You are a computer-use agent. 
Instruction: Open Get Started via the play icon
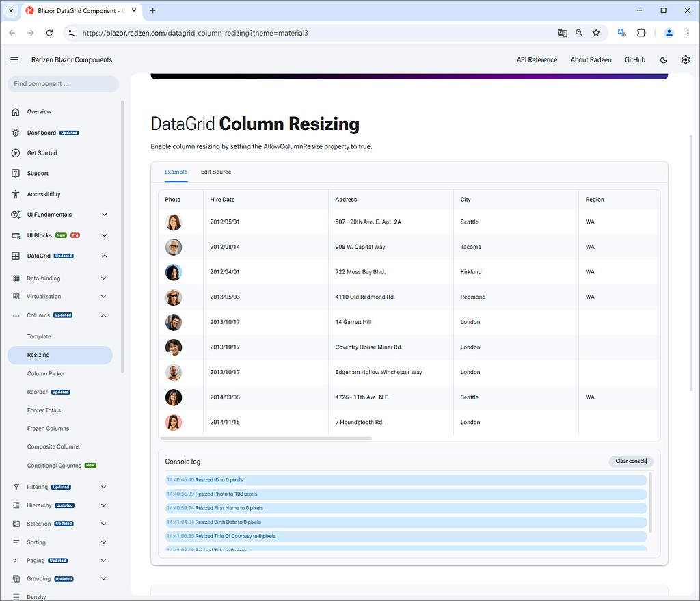(16, 152)
